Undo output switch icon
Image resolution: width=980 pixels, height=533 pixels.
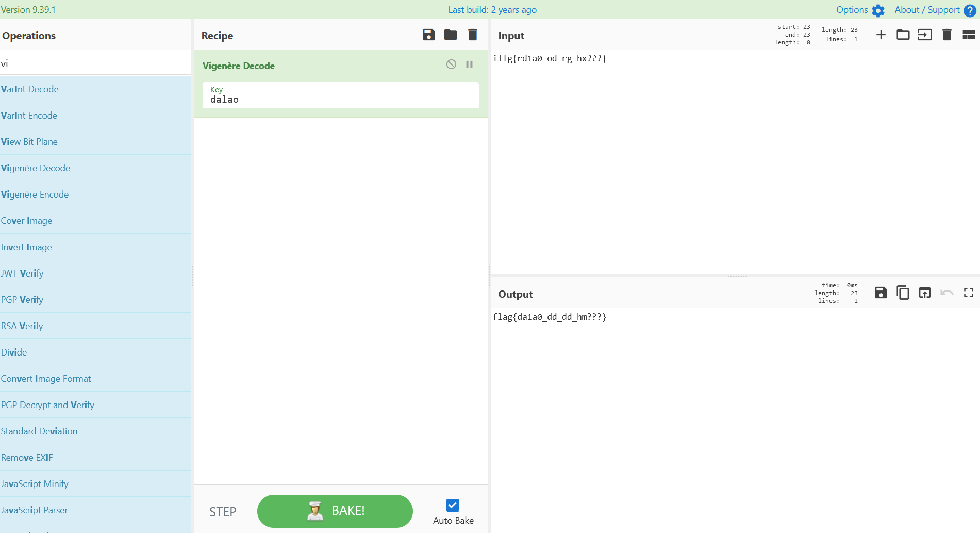tap(946, 293)
